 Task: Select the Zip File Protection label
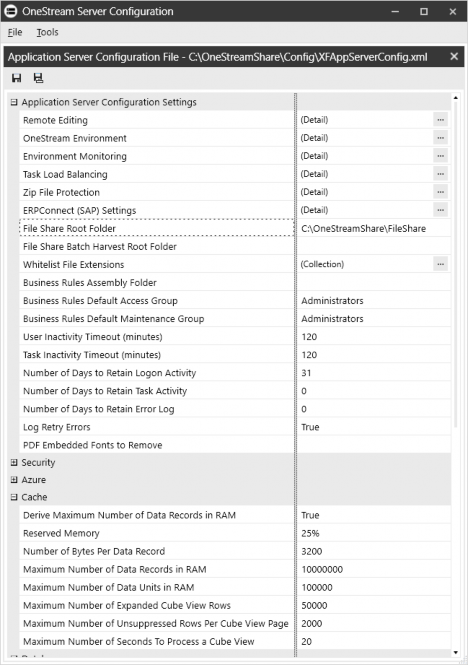(61, 192)
